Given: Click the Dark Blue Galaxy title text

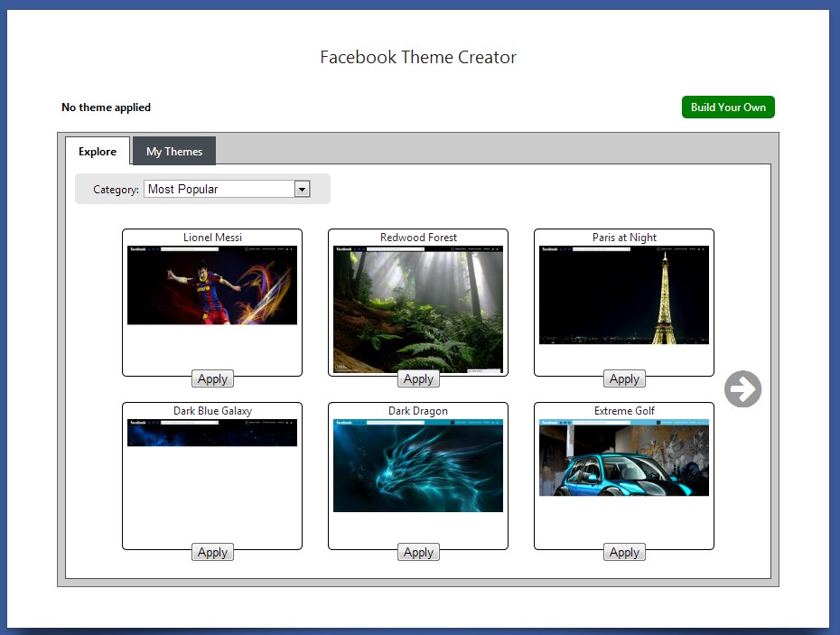Looking at the screenshot, I should pyautogui.click(x=212, y=411).
